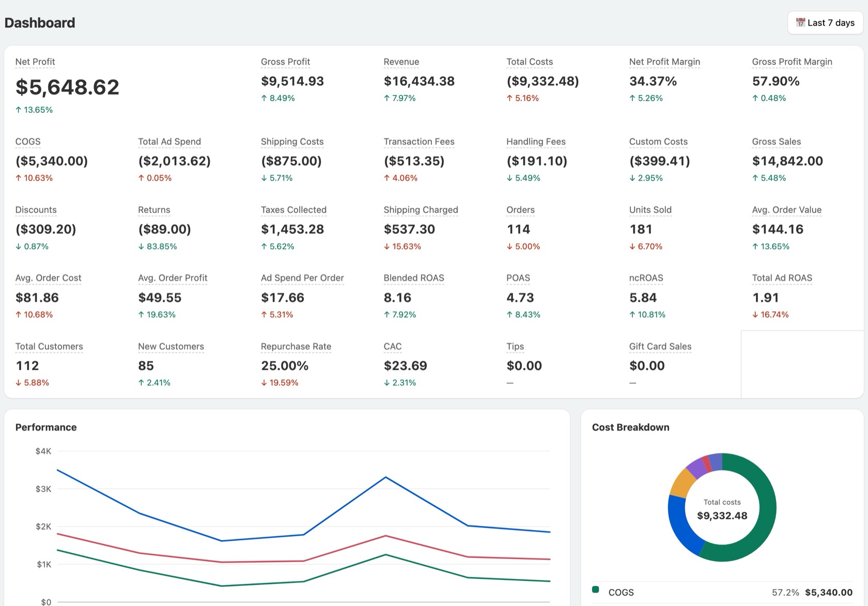Screen dimensions: 868x606
Task: Click the Shipping Costs label
Action: pos(292,142)
